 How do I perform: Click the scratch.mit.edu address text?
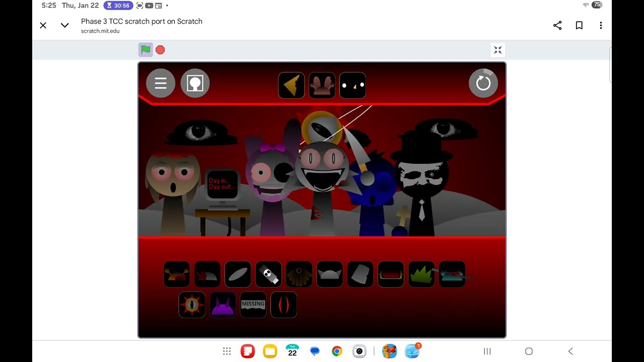pos(100,31)
